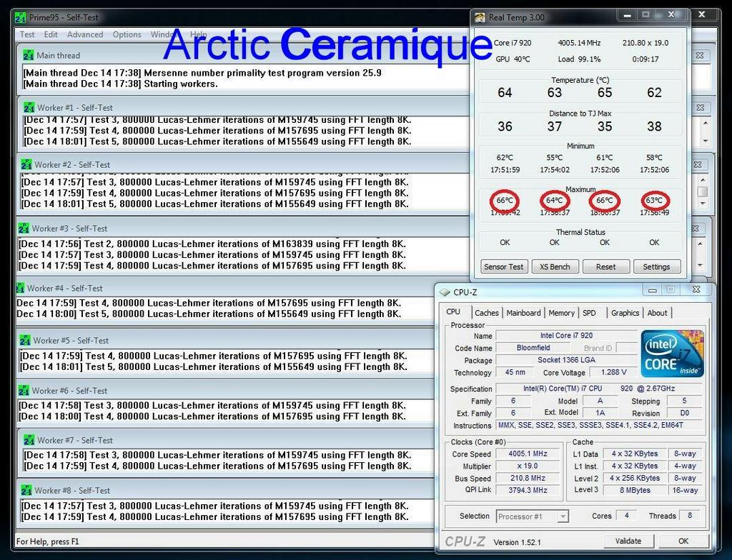Image resolution: width=732 pixels, height=560 pixels.
Task: Select the CPU tab in CPU-Z
Action: 452,311
